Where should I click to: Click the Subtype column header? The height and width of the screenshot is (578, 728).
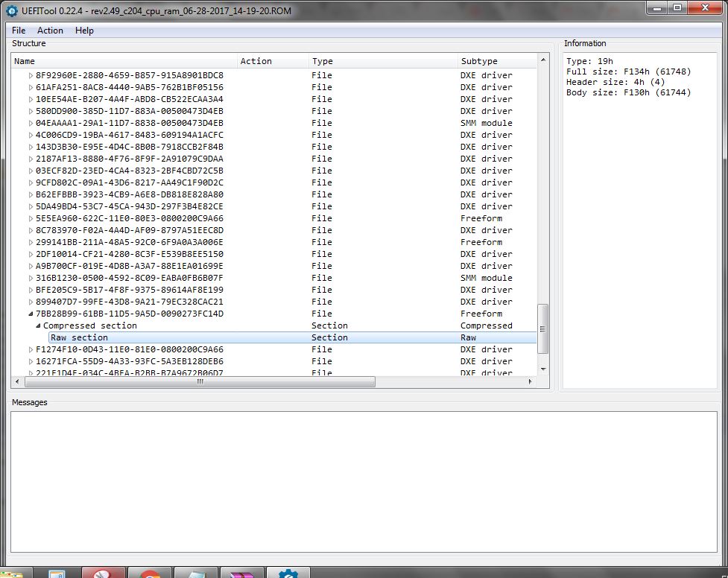497,61
